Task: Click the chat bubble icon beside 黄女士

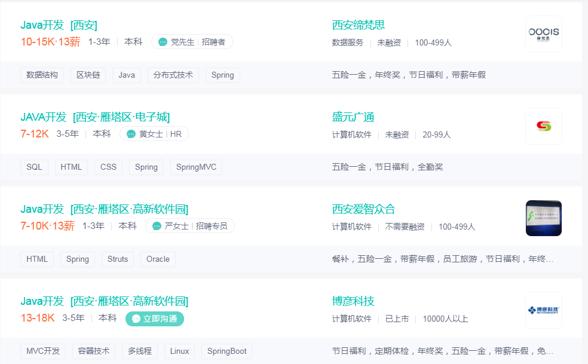Action: click(131, 134)
